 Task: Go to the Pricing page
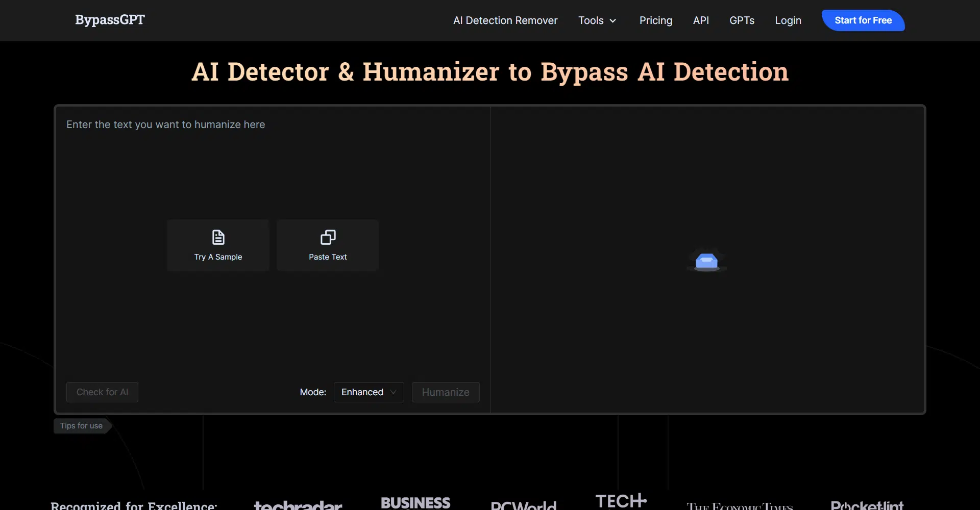(656, 20)
